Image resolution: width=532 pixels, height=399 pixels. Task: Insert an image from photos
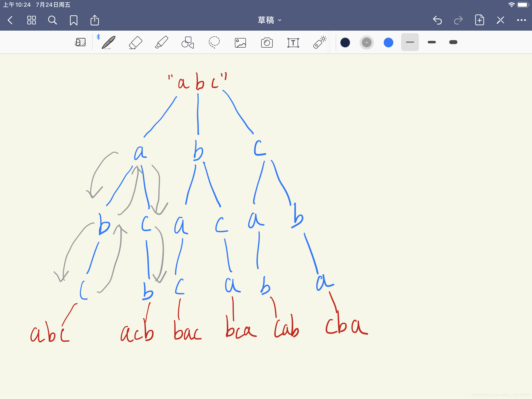[240, 43]
